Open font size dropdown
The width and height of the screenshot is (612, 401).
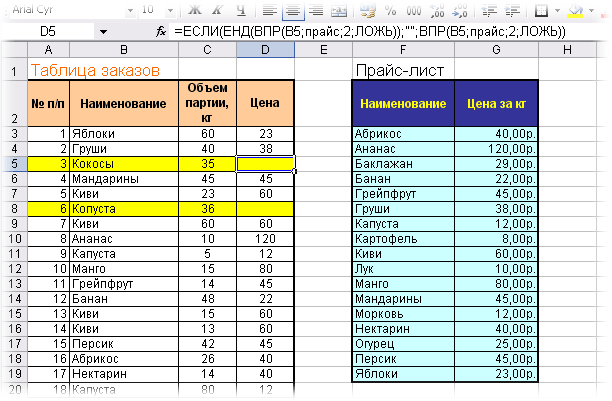[170, 11]
